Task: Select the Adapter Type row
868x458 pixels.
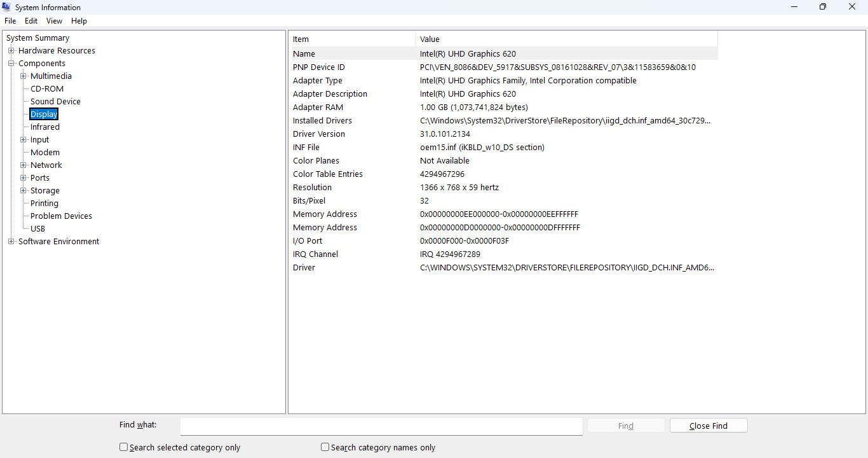Action: [x=504, y=81]
